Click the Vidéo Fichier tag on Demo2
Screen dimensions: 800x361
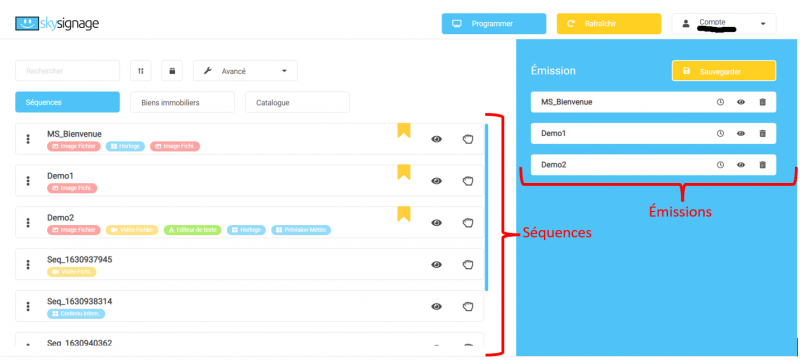pos(132,230)
